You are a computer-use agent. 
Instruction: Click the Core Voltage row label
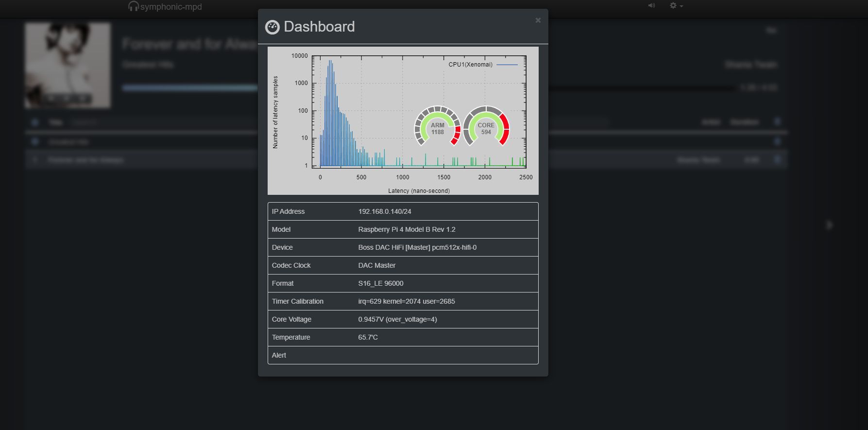291,319
